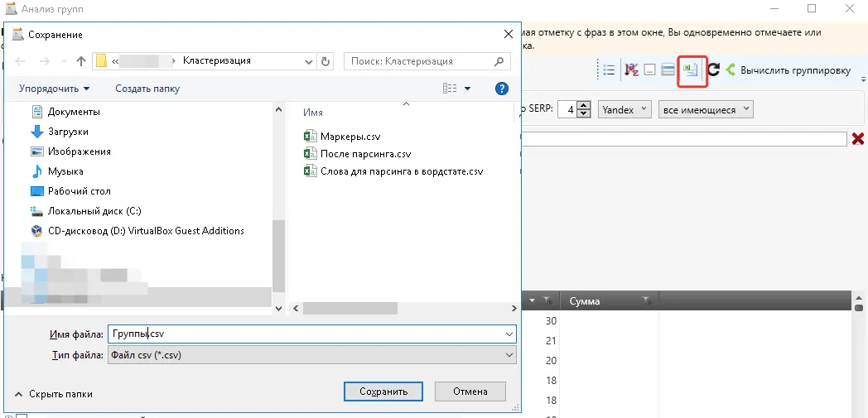This screenshot has height=418, width=868.
Task: Click the blue help question mark icon
Action: [x=502, y=89]
